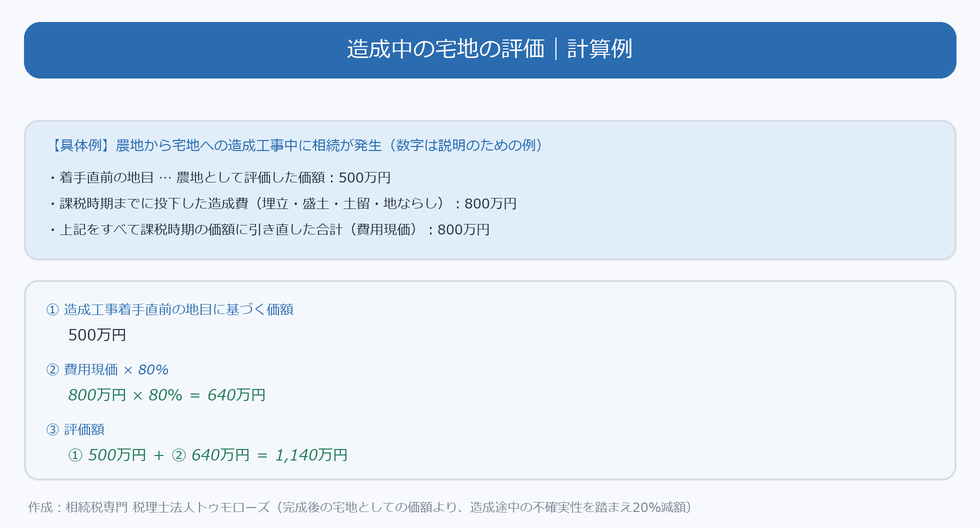Image resolution: width=980 pixels, height=528 pixels.
Task: Click the formula ending '= 1,140万円'
Action: pos(208,455)
